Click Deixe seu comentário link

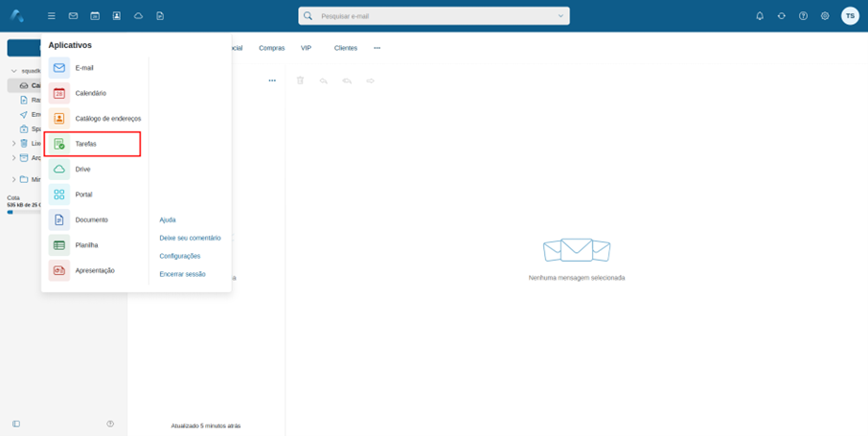pyautogui.click(x=190, y=238)
